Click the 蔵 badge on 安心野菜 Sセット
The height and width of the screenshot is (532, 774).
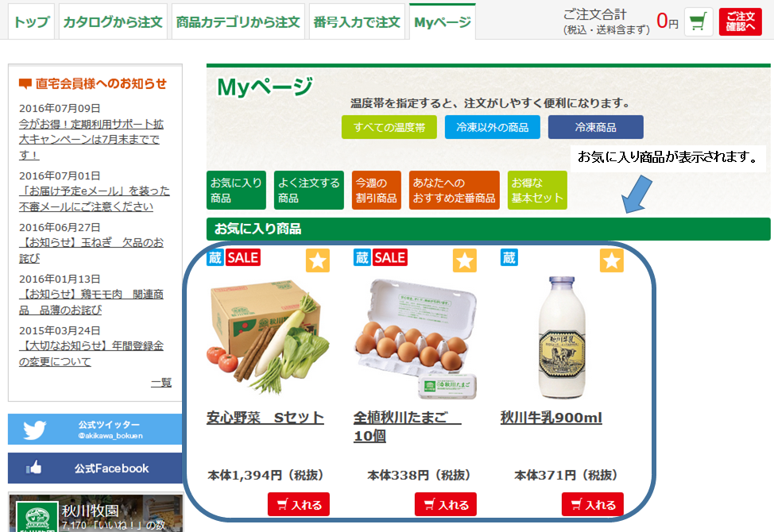215,257
